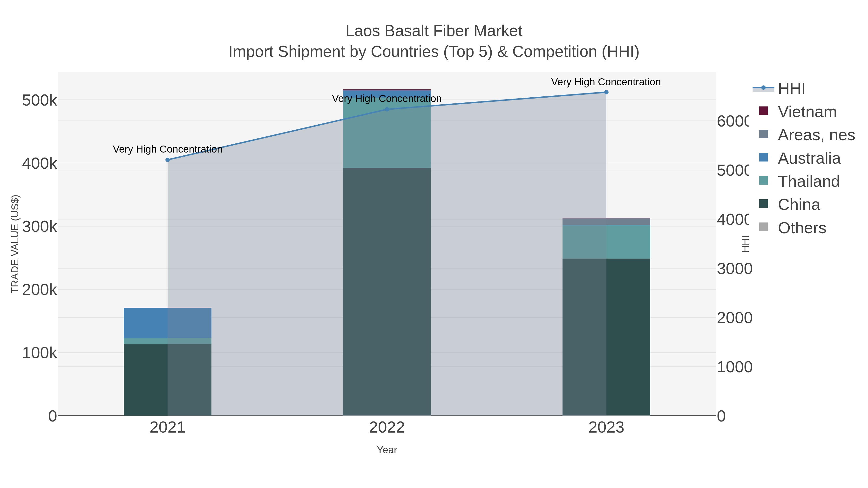The image size is (868, 488).
Task: Click the Vietnam maroon color swatch
Action: coord(763,111)
